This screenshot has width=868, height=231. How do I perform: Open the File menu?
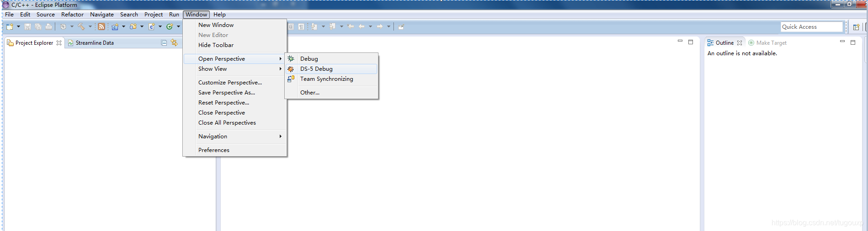(x=9, y=15)
